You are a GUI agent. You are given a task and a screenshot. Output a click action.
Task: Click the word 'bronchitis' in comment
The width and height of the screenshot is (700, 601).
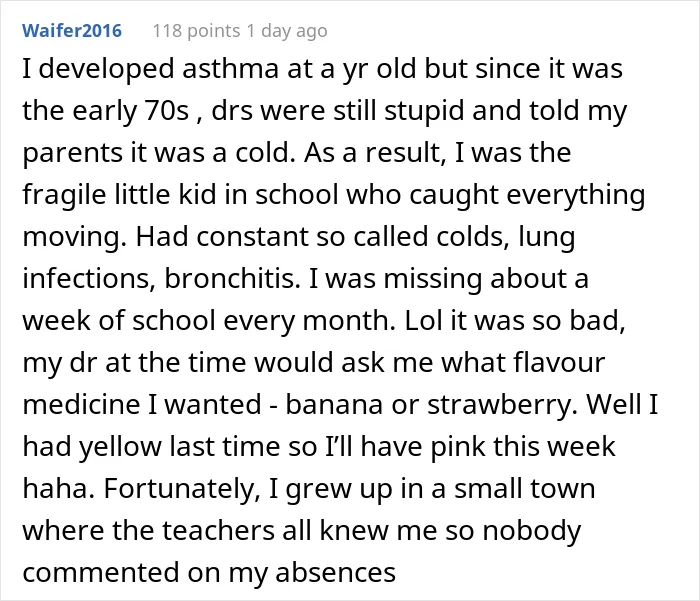coord(230,279)
